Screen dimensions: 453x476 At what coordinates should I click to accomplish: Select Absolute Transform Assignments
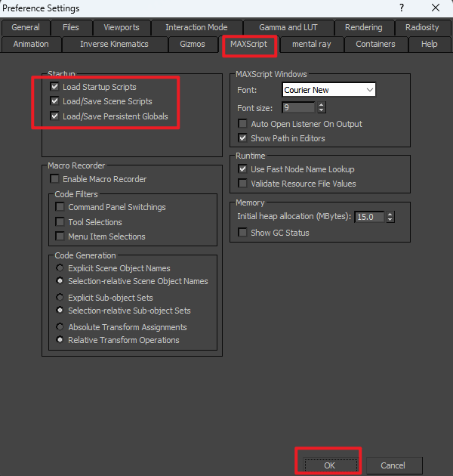click(60, 326)
